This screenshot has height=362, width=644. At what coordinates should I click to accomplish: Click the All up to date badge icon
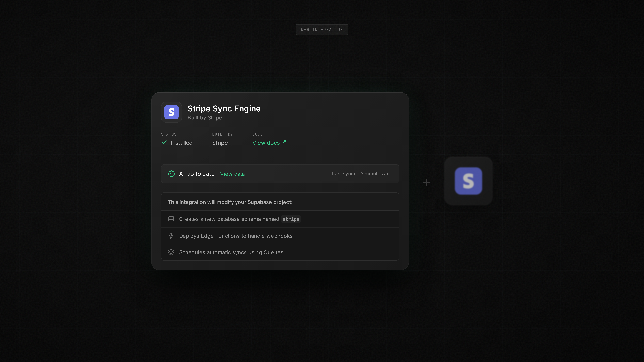coord(171,174)
